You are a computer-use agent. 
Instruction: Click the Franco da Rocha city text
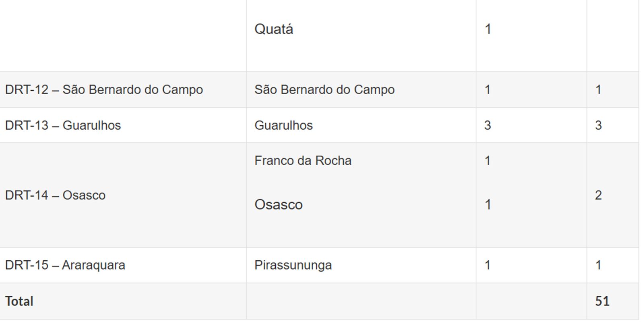click(x=303, y=161)
